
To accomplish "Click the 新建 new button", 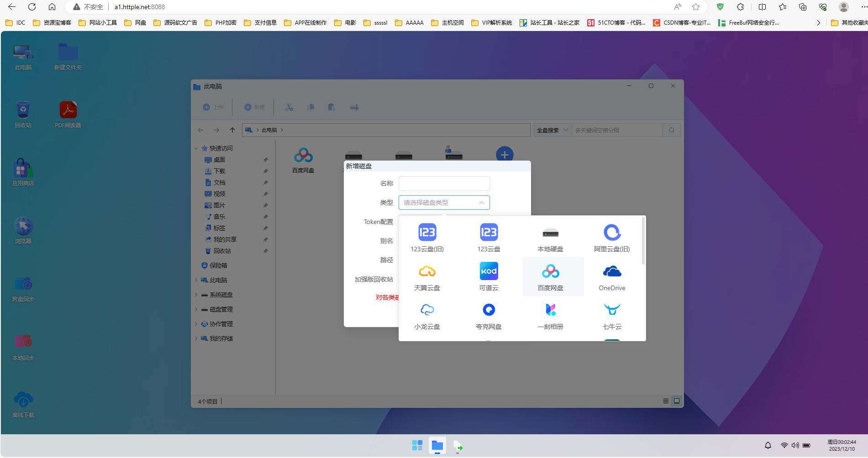I will click(254, 107).
